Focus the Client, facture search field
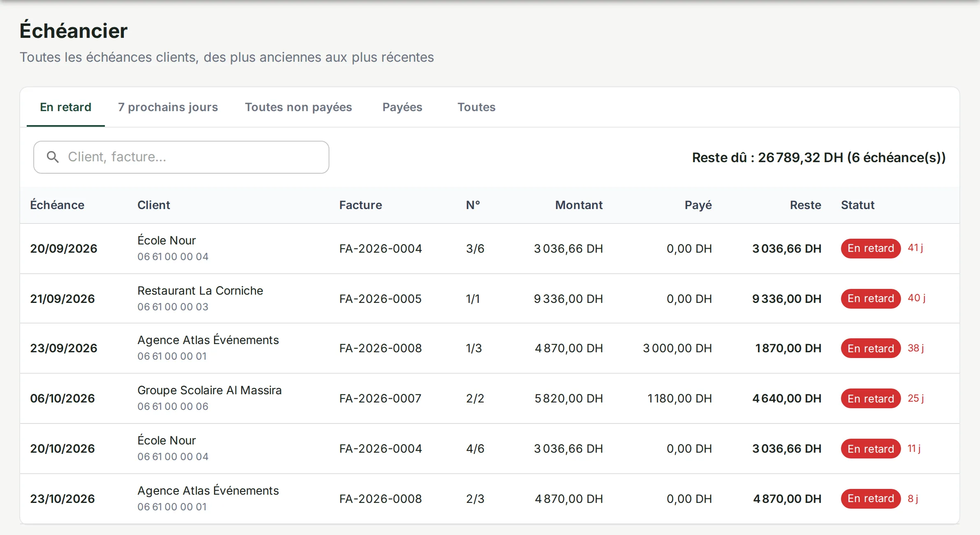 [x=181, y=157]
